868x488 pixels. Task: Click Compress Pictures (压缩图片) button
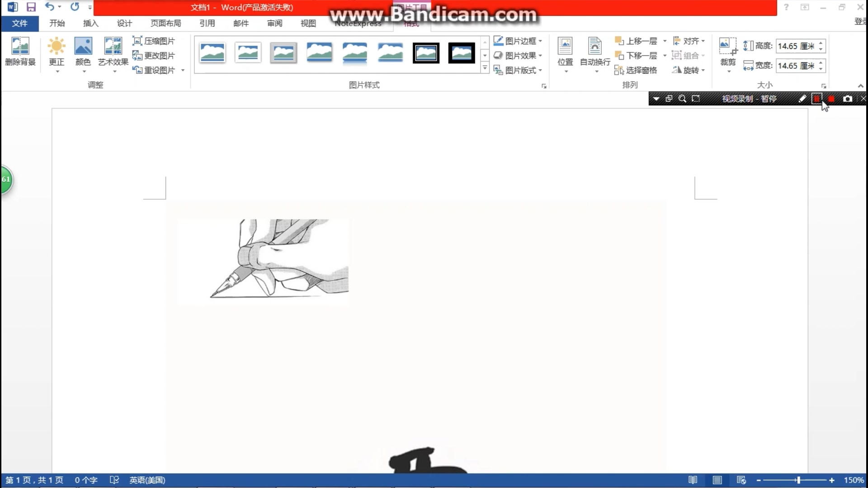point(154,41)
